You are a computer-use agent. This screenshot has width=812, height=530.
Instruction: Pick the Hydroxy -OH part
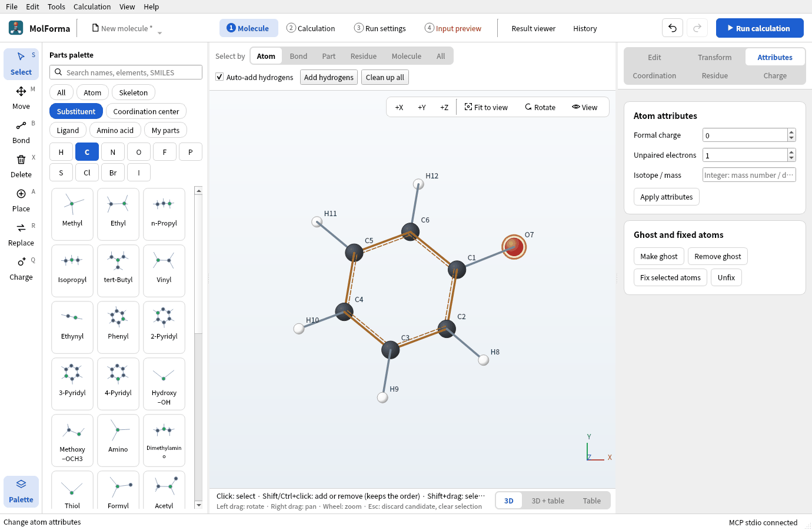[164, 383]
